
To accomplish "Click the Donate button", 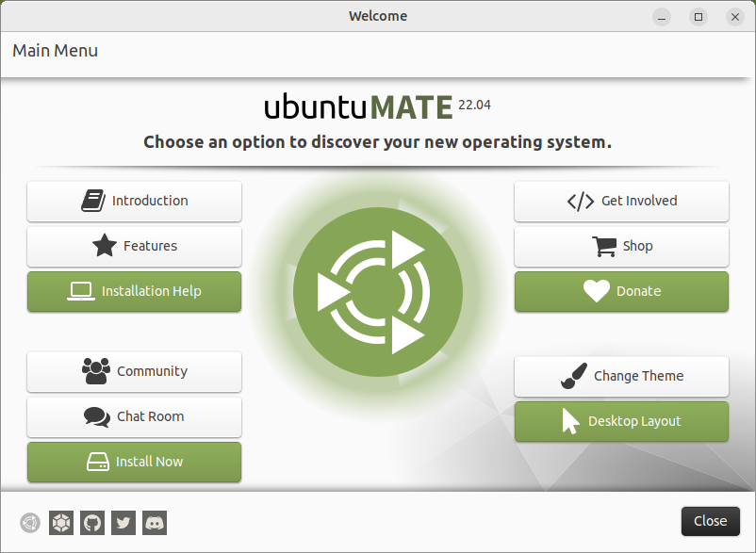I will point(621,291).
